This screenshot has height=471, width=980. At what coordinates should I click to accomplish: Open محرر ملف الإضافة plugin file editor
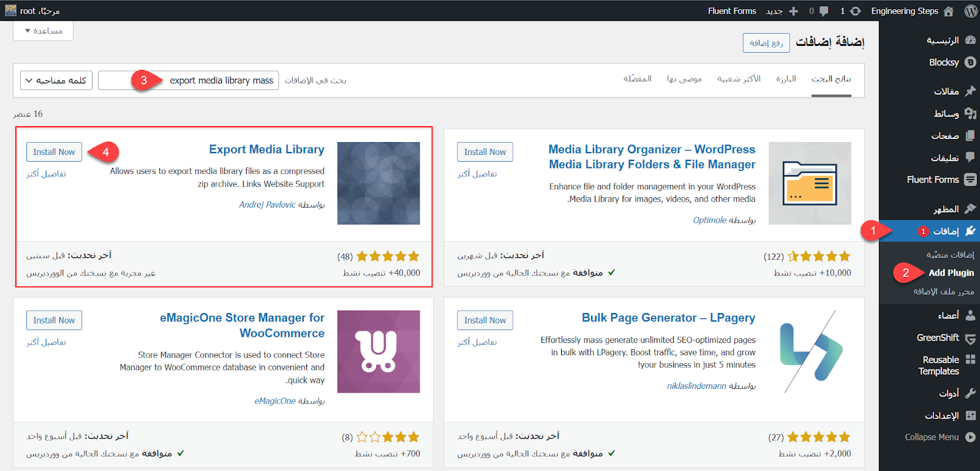click(x=944, y=292)
